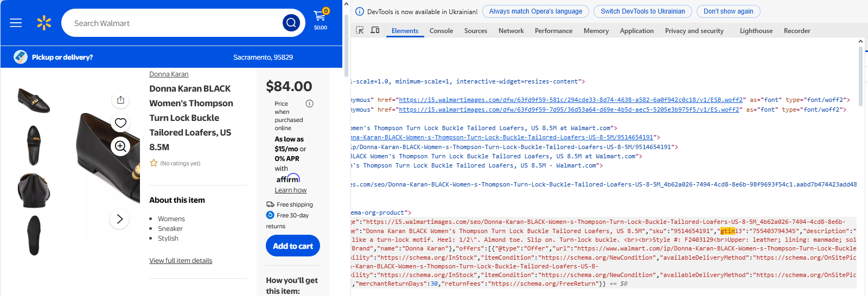Click scrollbar up arrow in DevTools
This screenshot has width=868, height=296.
tap(860, 41)
